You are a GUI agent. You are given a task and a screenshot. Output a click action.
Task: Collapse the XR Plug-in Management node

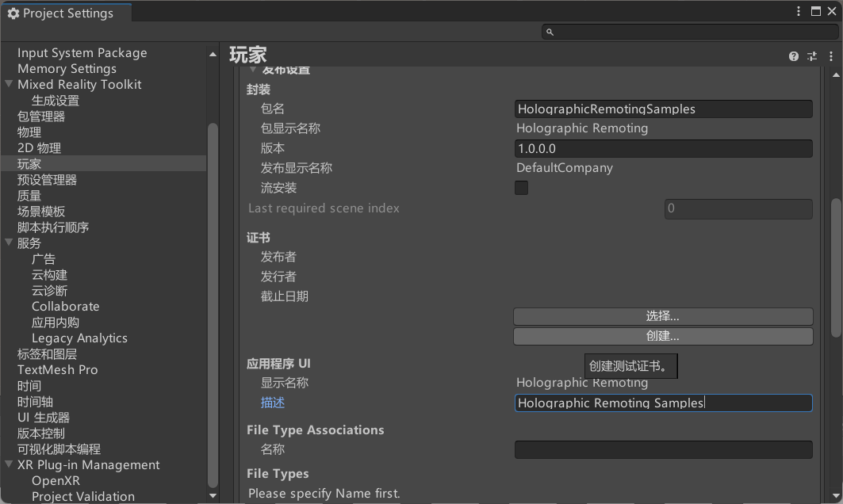pyautogui.click(x=9, y=464)
